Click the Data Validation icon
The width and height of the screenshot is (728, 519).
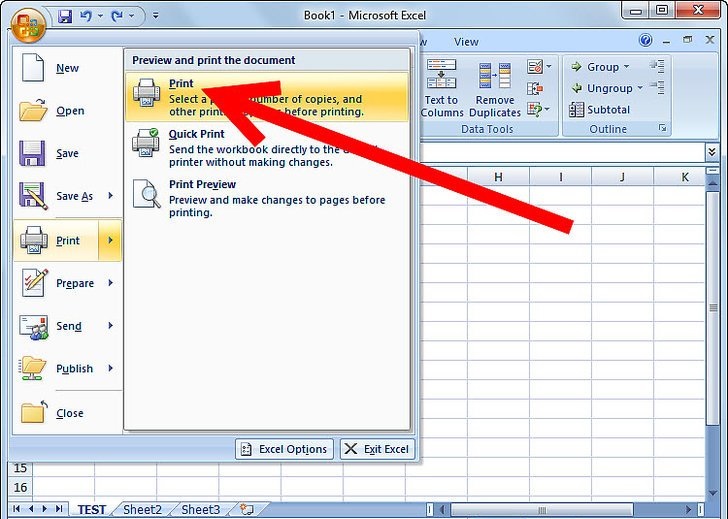(535, 67)
